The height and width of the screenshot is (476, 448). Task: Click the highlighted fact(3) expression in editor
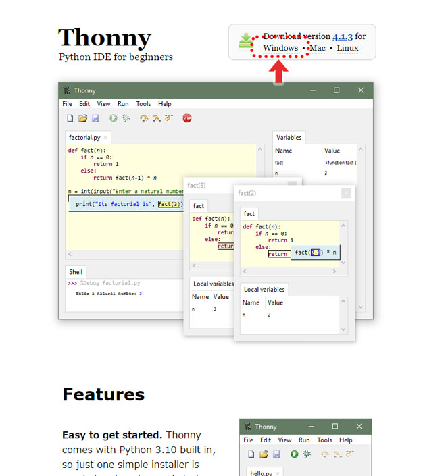pyautogui.click(x=169, y=204)
